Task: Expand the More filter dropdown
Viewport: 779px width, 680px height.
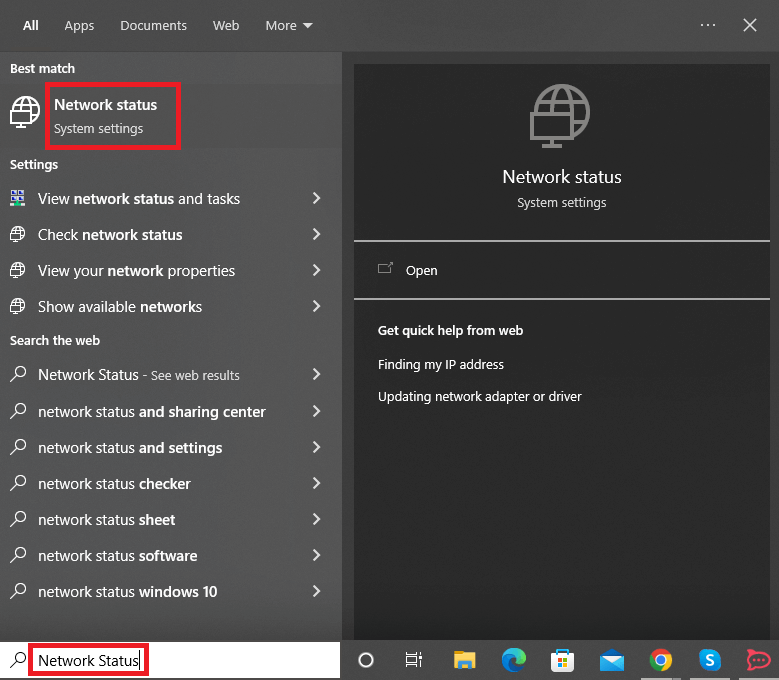Action: click(288, 25)
